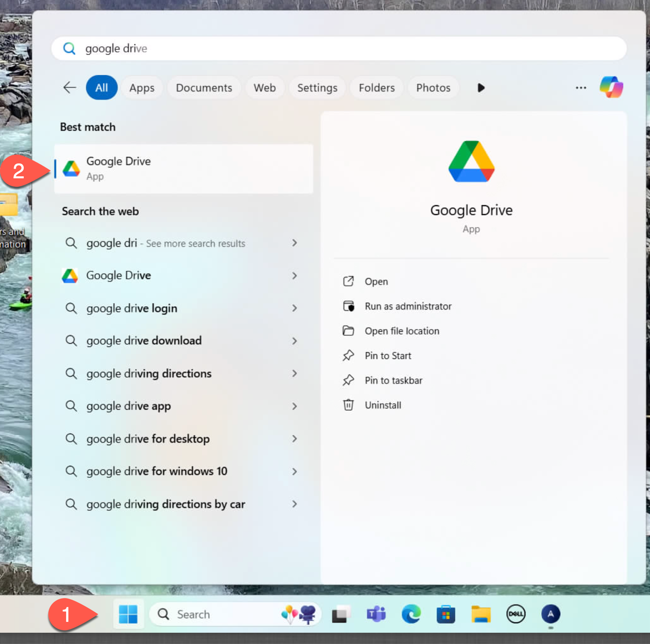Screen dimensions: 650x644
Task: Open the Google Drive app best match
Action: [184, 169]
